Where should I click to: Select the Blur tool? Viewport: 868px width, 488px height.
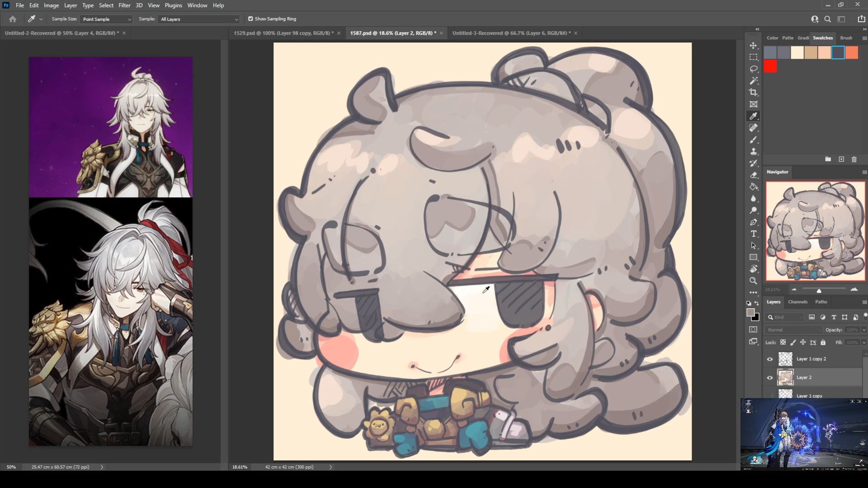(753, 198)
